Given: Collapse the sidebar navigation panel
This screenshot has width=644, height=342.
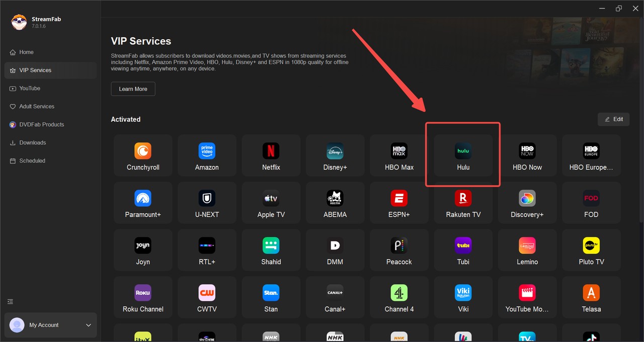Looking at the screenshot, I should [10, 301].
